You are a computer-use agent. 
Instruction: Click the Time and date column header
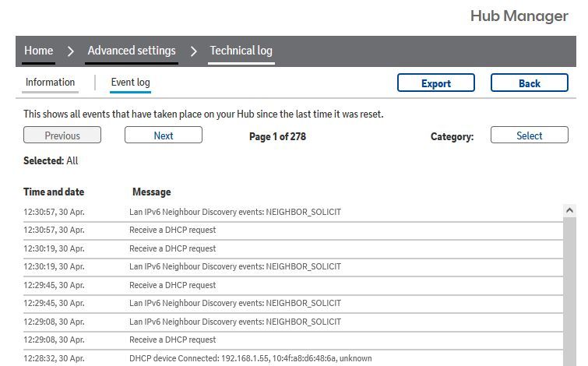54,192
